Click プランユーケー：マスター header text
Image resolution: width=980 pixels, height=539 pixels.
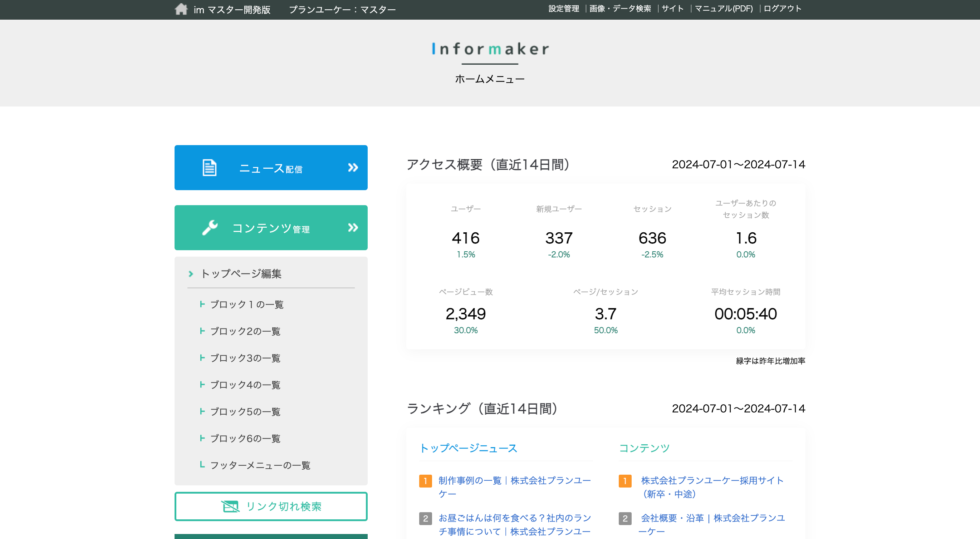click(x=342, y=10)
